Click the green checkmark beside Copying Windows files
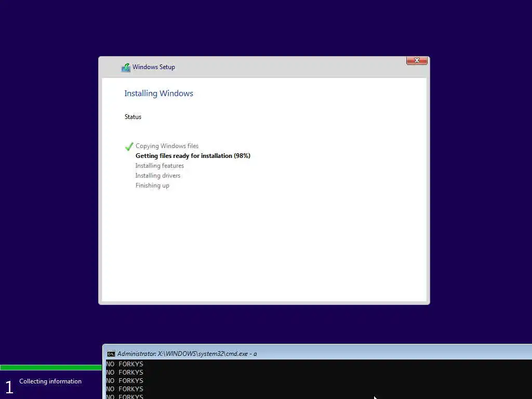Image resolution: width=532 pixels, height=399 pixels. point(129,146)
